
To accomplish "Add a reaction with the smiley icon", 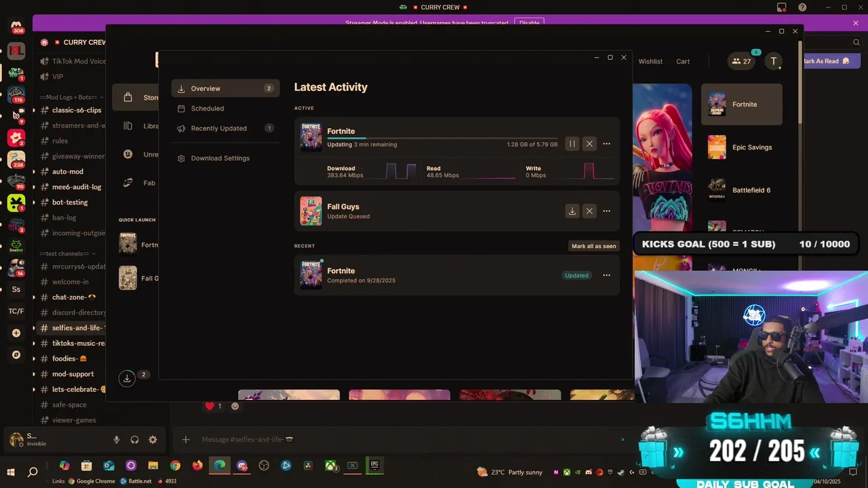I will pyautogui.click(x=235, y=406).
